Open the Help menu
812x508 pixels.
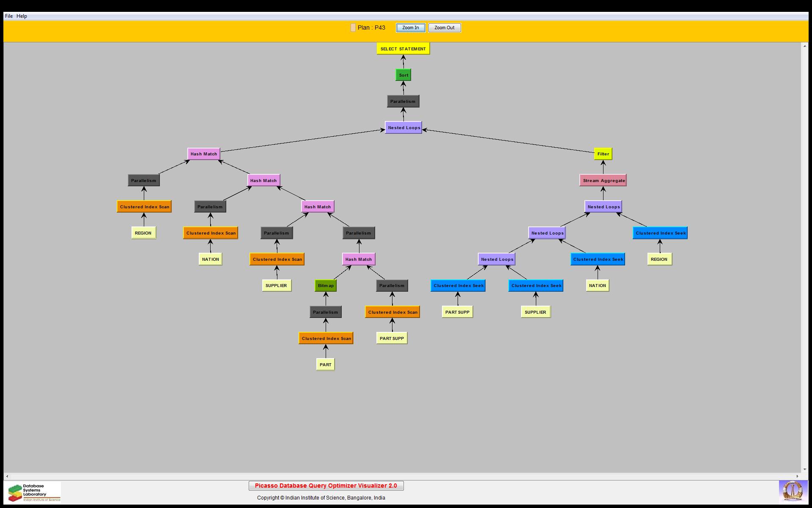coord(22,16)
